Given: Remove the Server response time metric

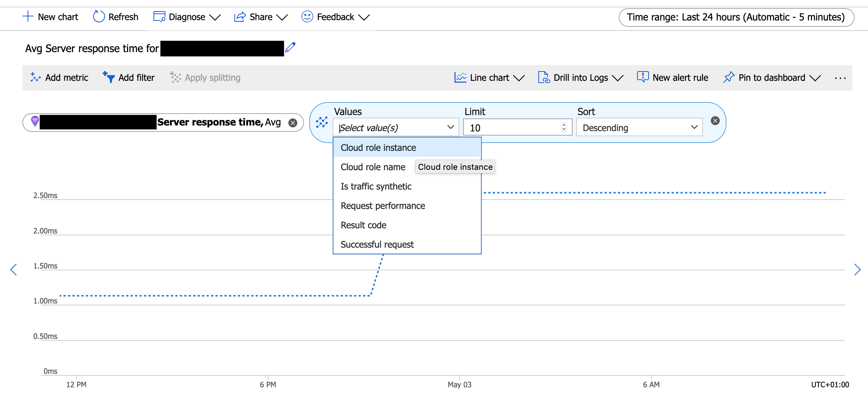Looking at the screenshot, I should tap(293, 122).
